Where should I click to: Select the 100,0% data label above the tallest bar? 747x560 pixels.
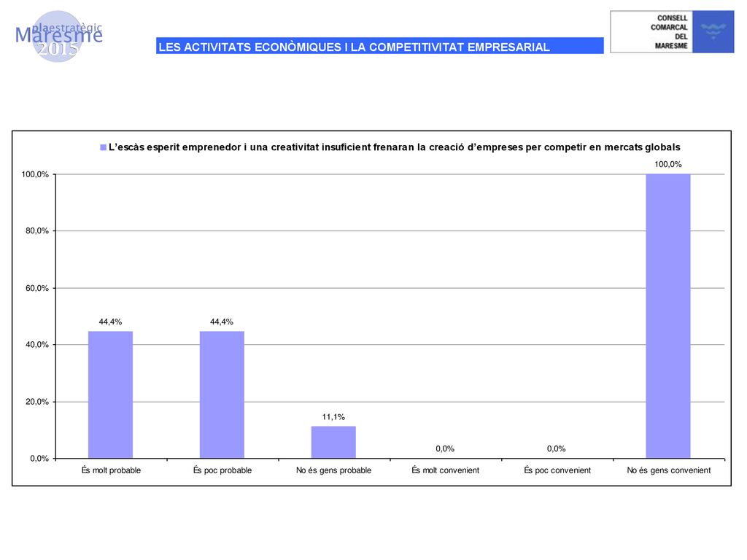click(668, 164)
